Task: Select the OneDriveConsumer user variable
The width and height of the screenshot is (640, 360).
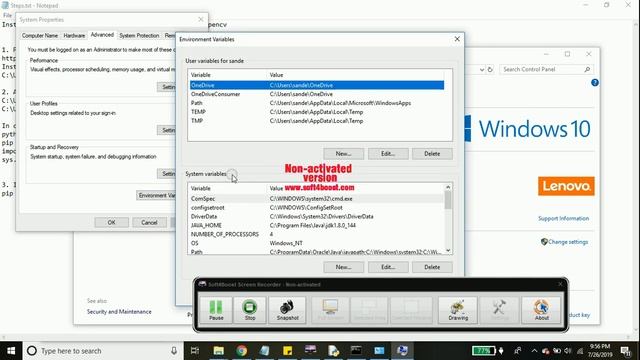Action: pos(317,94)
